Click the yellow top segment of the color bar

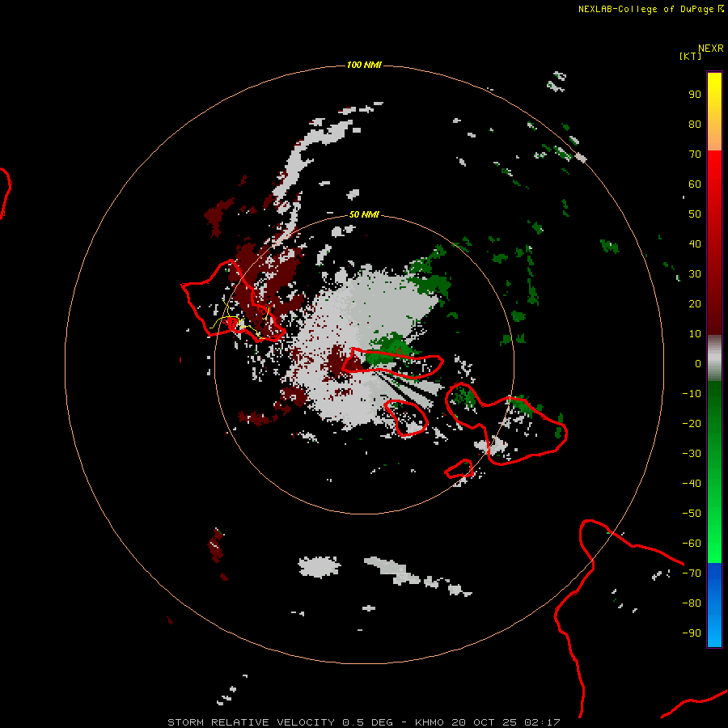click(714, 112)
